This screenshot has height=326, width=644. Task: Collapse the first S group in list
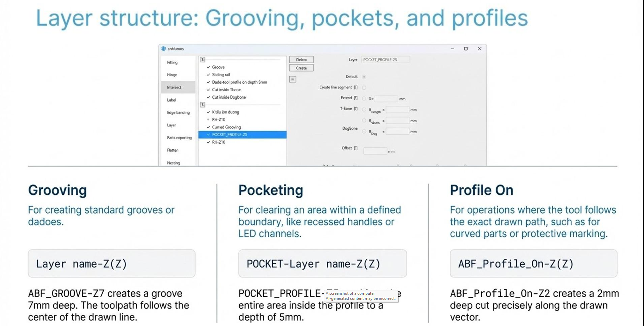coord(202,59)
